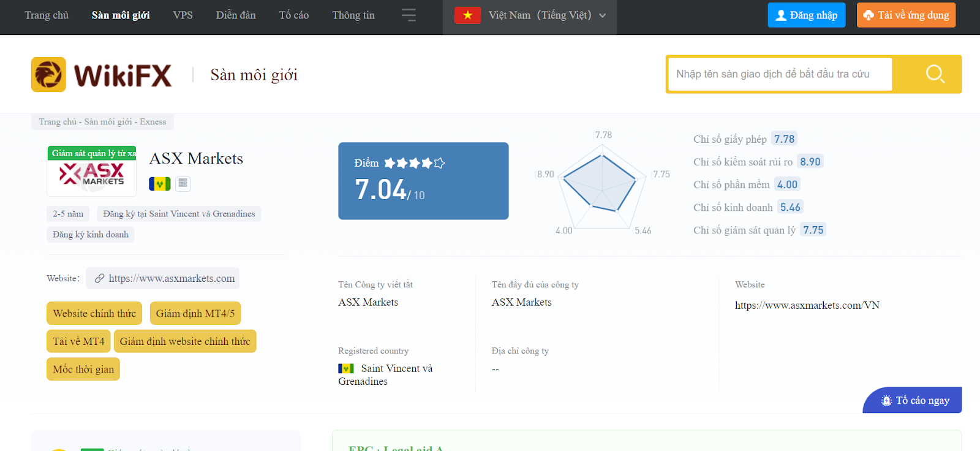The width and height of the screenshot is (980, 451).
Task: Click the Saint Vincent flag under ASX Markets
Action: [159, 183]
